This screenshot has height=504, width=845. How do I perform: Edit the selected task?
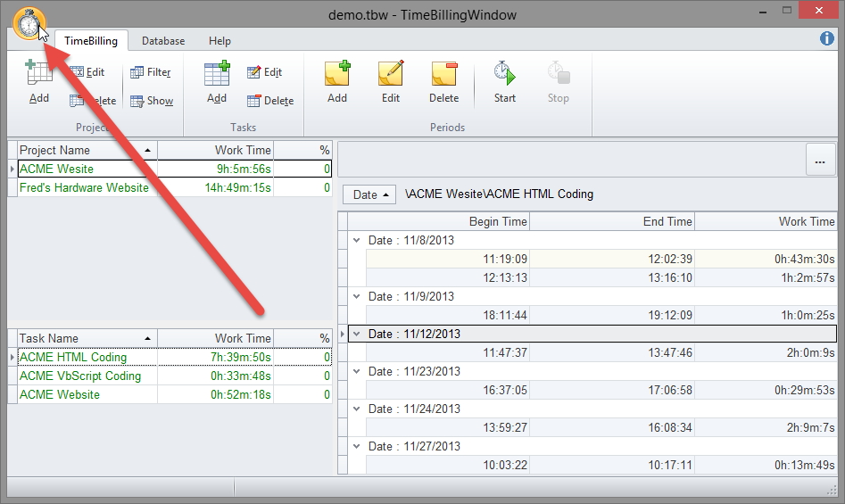(x=264, y=72)
